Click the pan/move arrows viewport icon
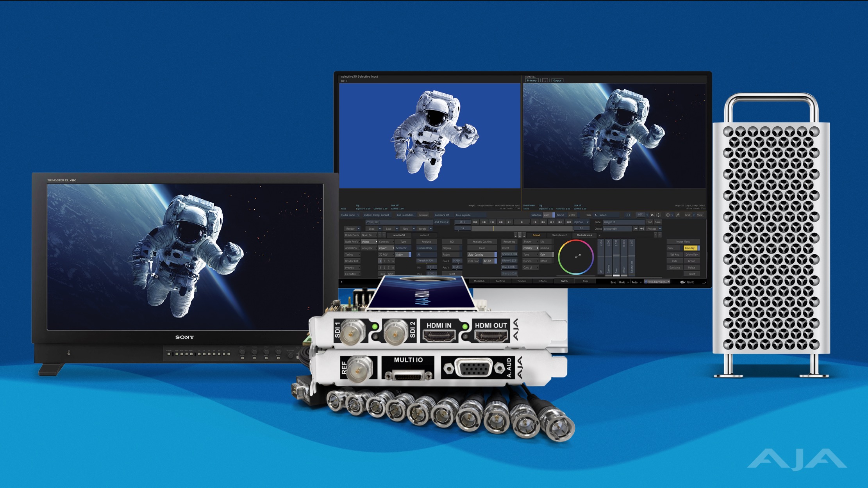This screenshot has width=868, height=488. pos(658,215)
